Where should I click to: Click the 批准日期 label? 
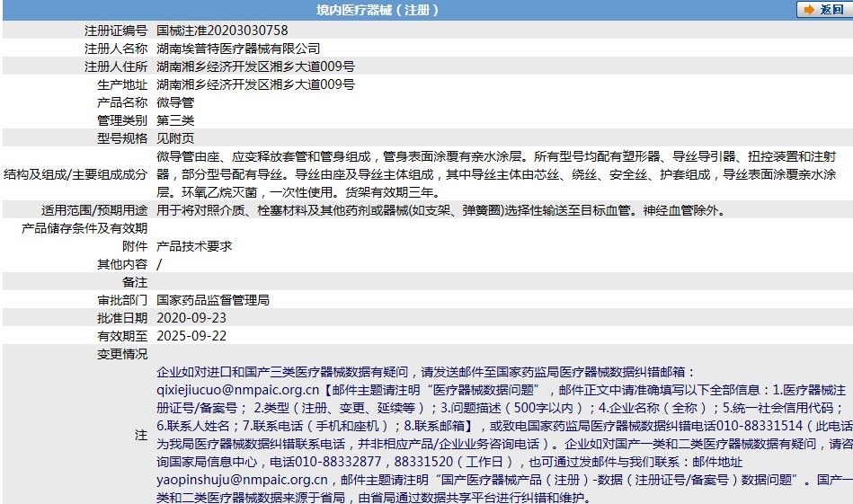(x=122, y=317)
